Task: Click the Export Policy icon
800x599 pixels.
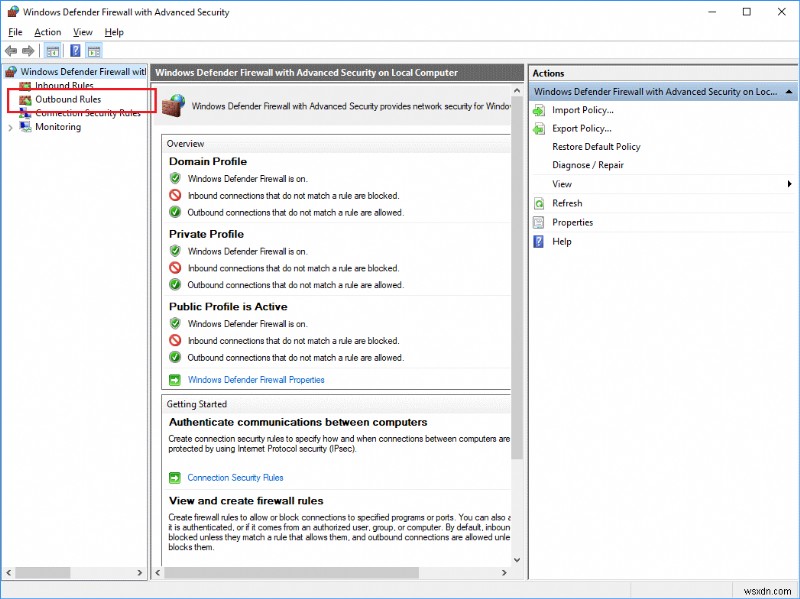Action: point(538,128)
